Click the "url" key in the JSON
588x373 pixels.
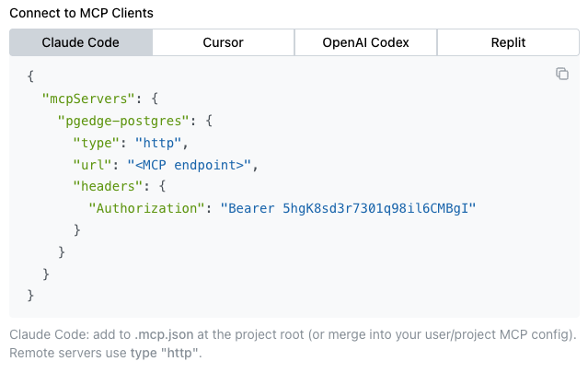(92, 165)
